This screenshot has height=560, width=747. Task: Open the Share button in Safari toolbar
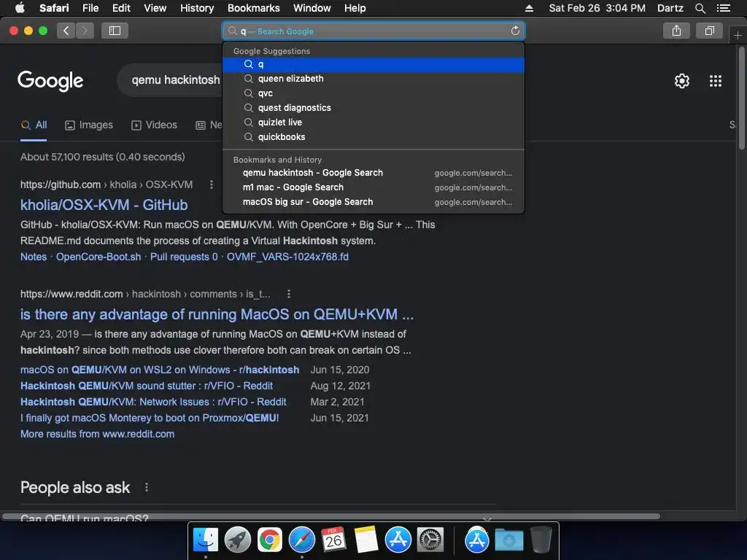click(x=676, y=31)
